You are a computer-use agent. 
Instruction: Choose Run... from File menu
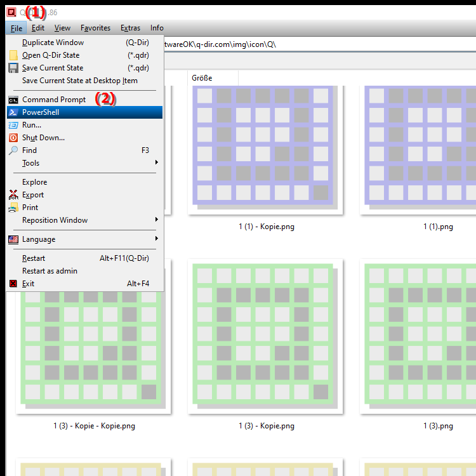tap(84, 125)
